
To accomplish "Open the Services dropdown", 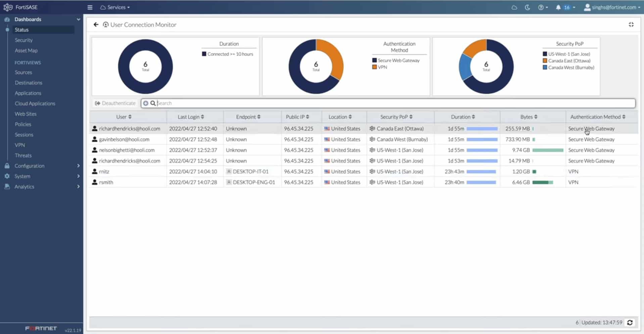I will coord(115,7).
